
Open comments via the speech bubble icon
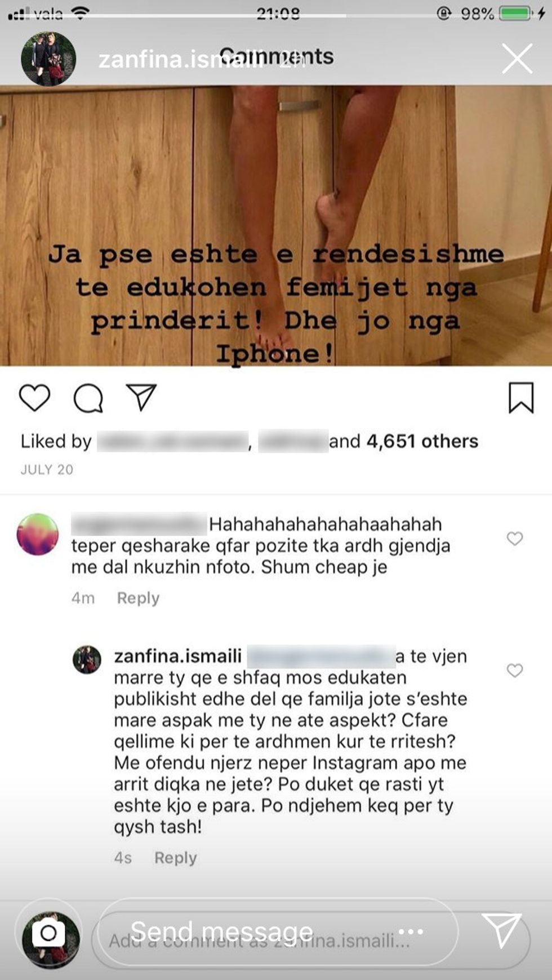click(x=88, y=398)
